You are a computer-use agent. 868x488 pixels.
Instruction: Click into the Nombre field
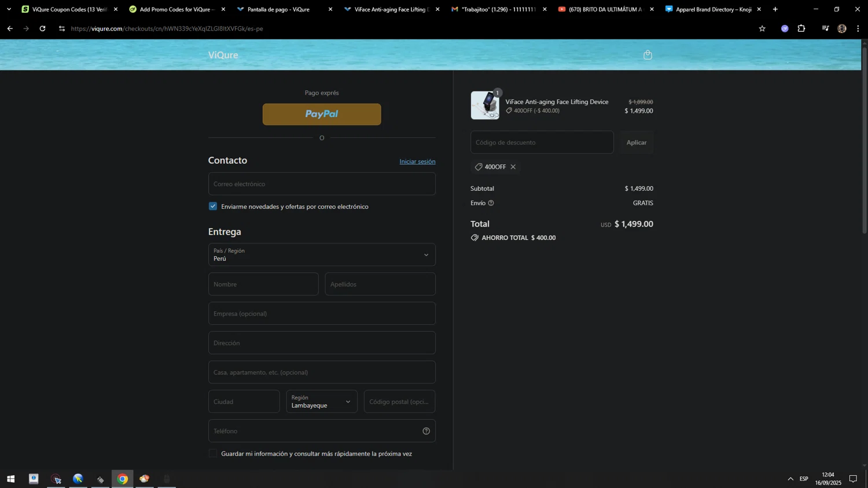pyautogui.click(x=263, y=284)
